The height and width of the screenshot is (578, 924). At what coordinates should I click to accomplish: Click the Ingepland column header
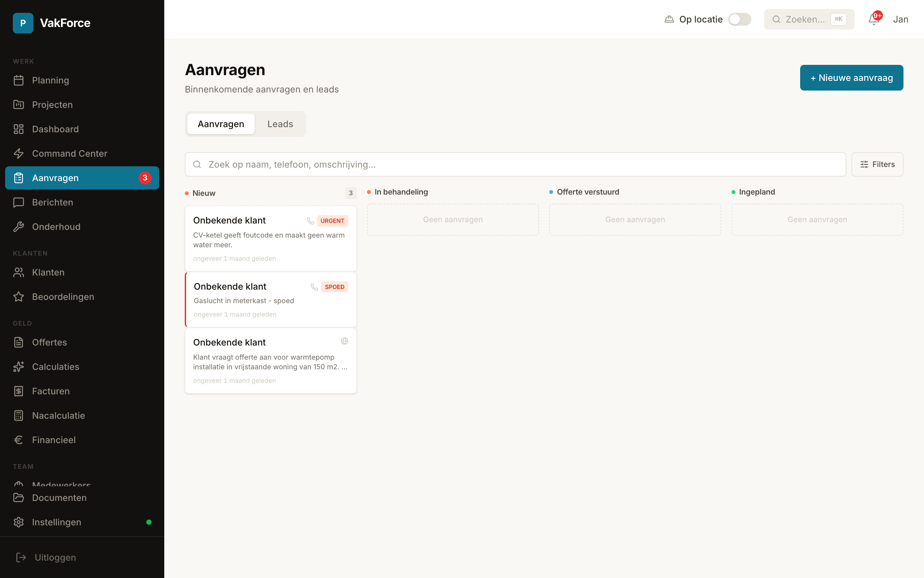(x=757, y=192)
